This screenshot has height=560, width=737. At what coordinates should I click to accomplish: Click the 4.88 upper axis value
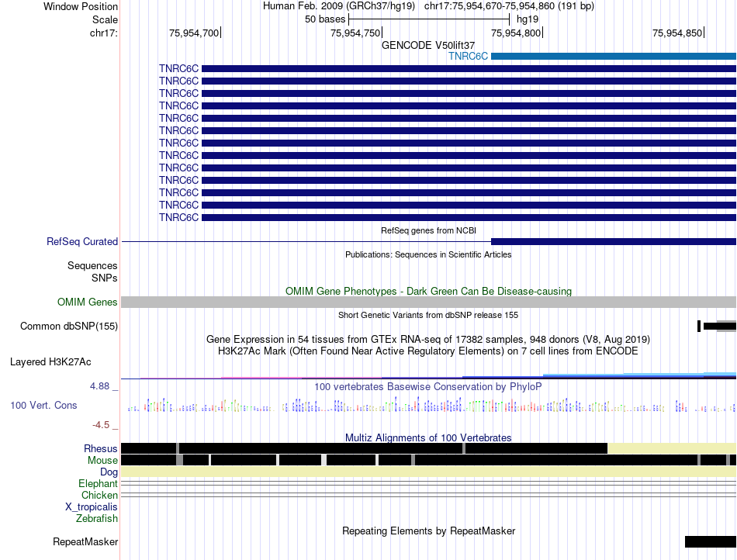99,386
